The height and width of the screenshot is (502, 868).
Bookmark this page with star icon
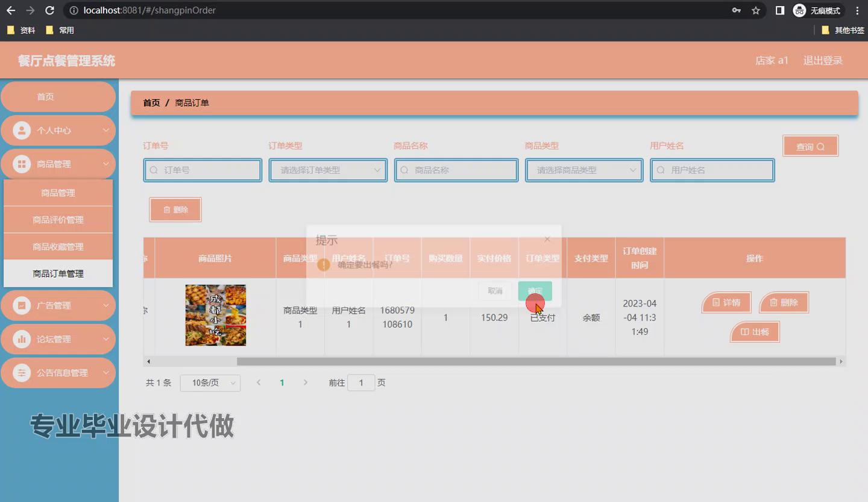(x=756, y=10)
